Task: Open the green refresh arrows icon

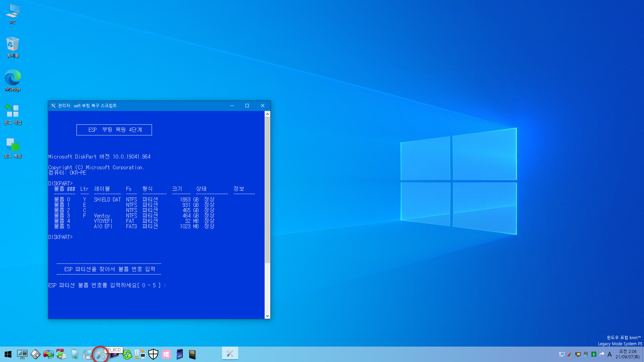Action: point(127,354)
